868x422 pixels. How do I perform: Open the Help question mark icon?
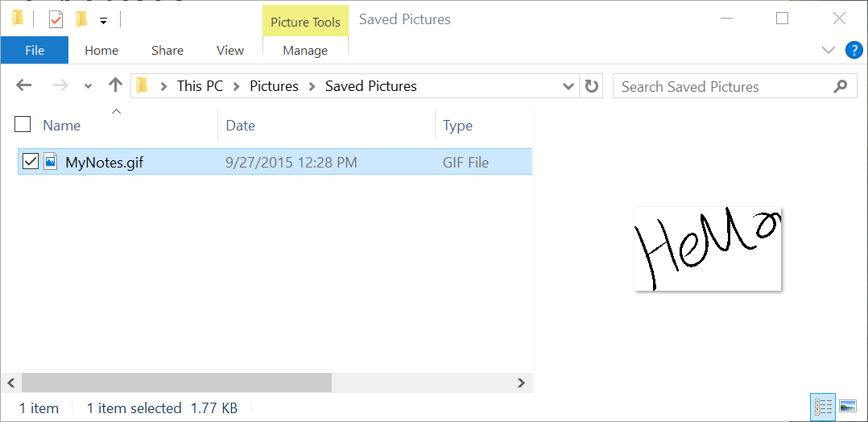(x=854, y=51)
